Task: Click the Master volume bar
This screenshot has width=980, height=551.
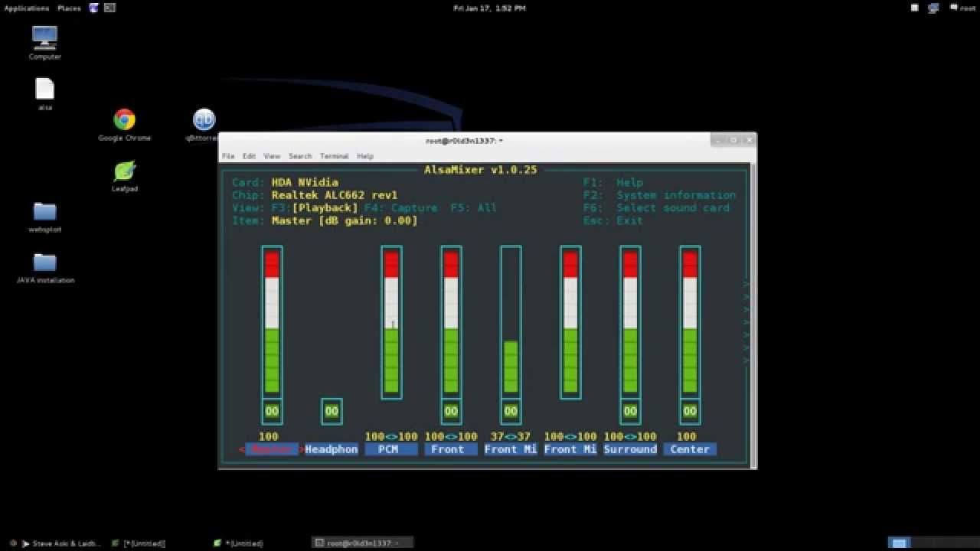Action: point(272,322)
